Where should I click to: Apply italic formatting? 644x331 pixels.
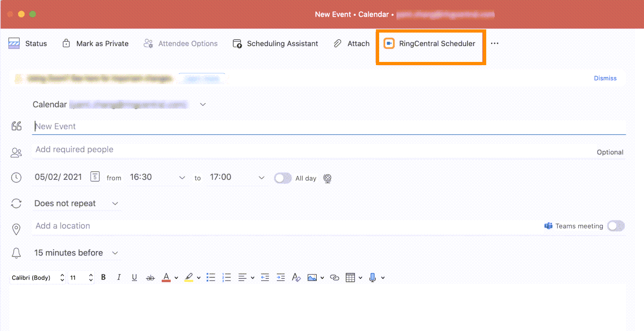(x=119, y=277)
